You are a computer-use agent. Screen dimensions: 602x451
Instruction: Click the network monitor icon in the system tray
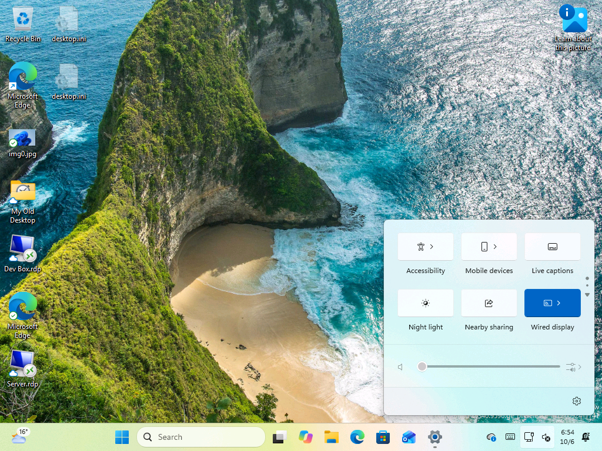529,437
